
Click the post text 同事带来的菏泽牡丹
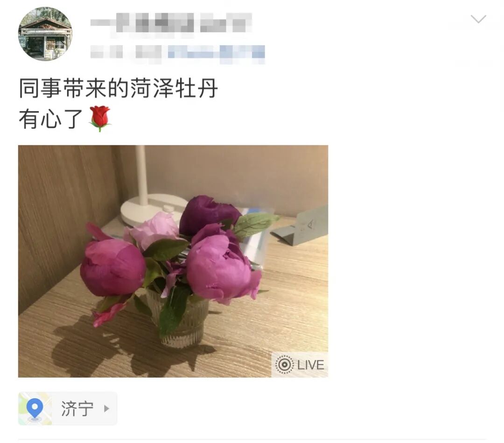(118, 88)
